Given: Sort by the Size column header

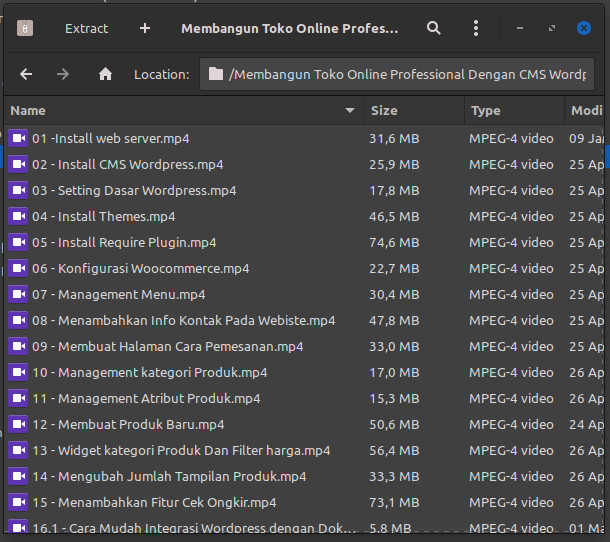Looking at the screenshot, I should [x=414, y=111].
